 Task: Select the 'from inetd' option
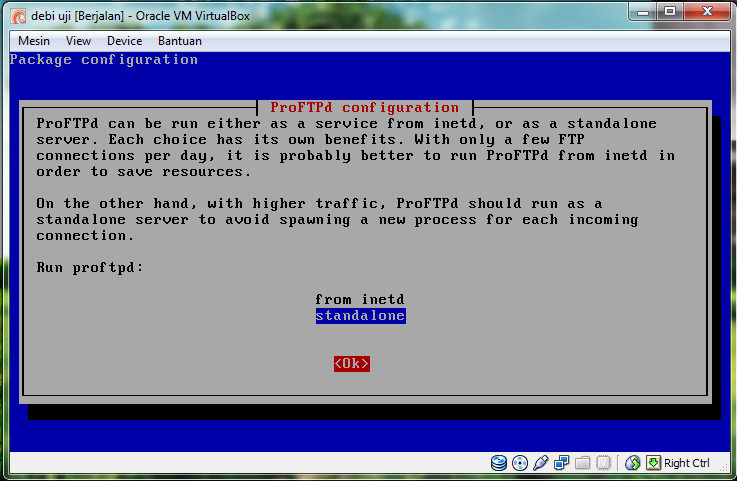tap(360, 300)
